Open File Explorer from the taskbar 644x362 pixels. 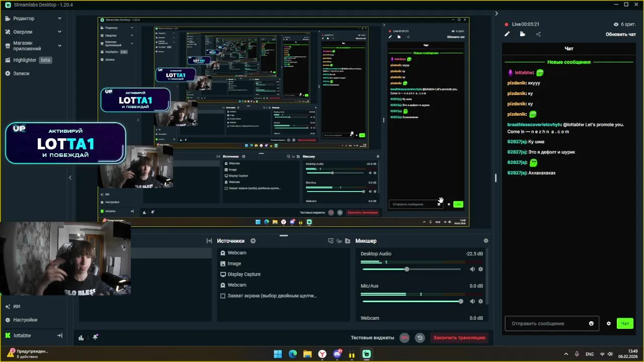[307, 354]
